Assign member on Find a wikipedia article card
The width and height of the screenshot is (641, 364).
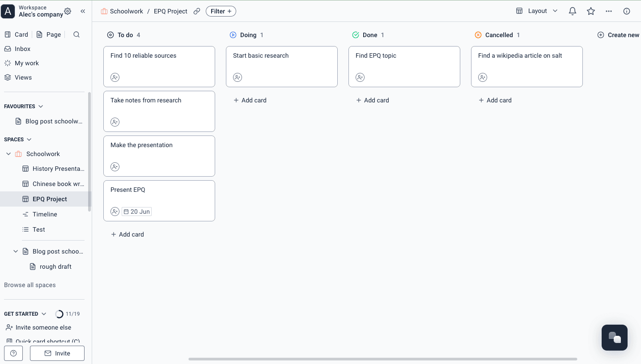click(x=483, y=77)
